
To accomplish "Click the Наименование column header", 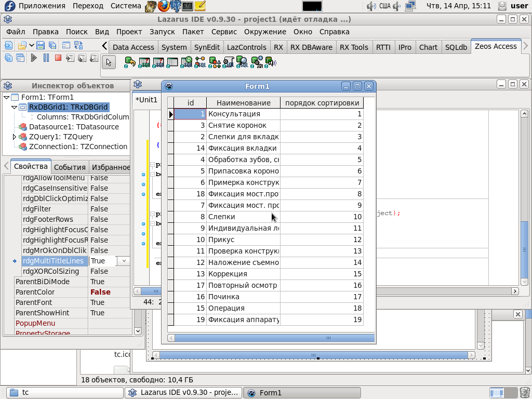I will (x=243, y=103).
